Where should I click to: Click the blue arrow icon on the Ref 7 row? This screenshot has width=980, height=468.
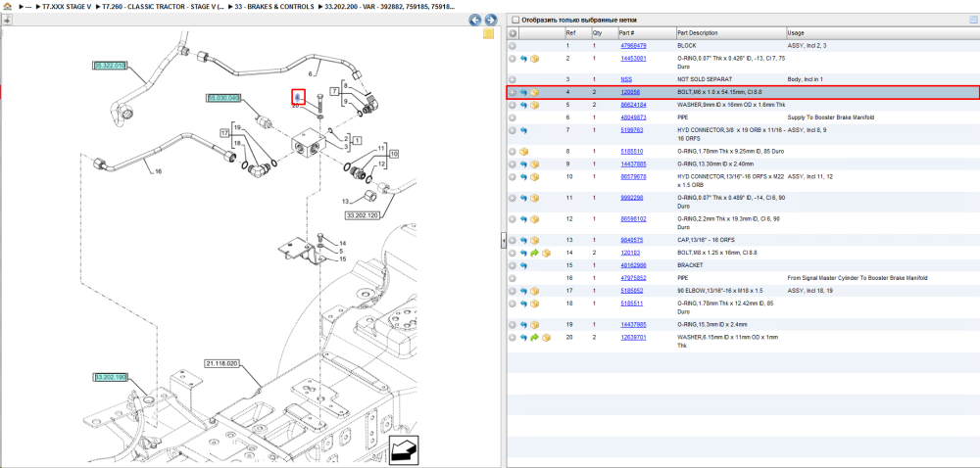[x=523, y=130]
